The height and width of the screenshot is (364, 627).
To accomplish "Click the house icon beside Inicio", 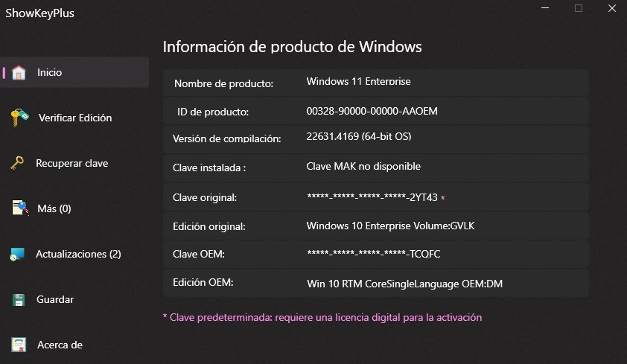I will point(19,73).
